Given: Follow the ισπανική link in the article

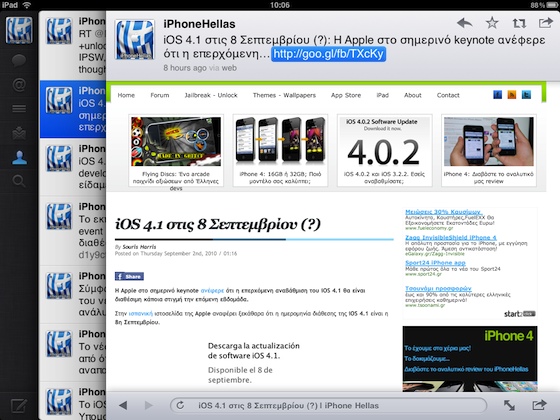Looking at the screenshot, I should (x=140, y=314).
